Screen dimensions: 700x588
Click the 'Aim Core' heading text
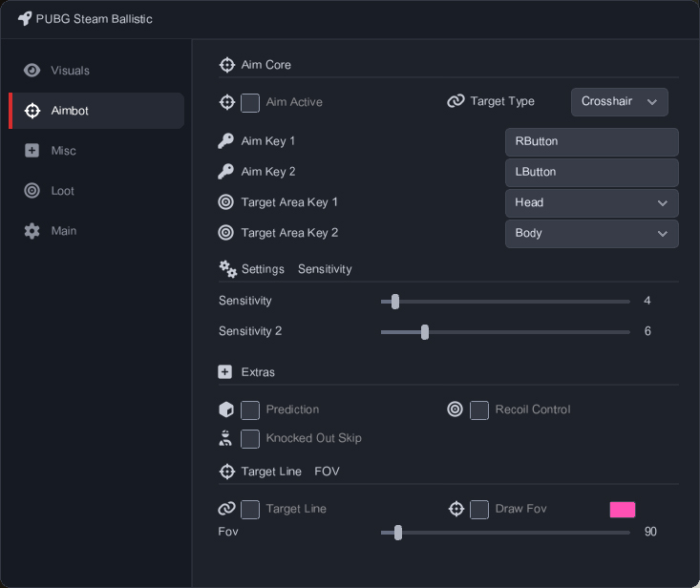[266, 65]
